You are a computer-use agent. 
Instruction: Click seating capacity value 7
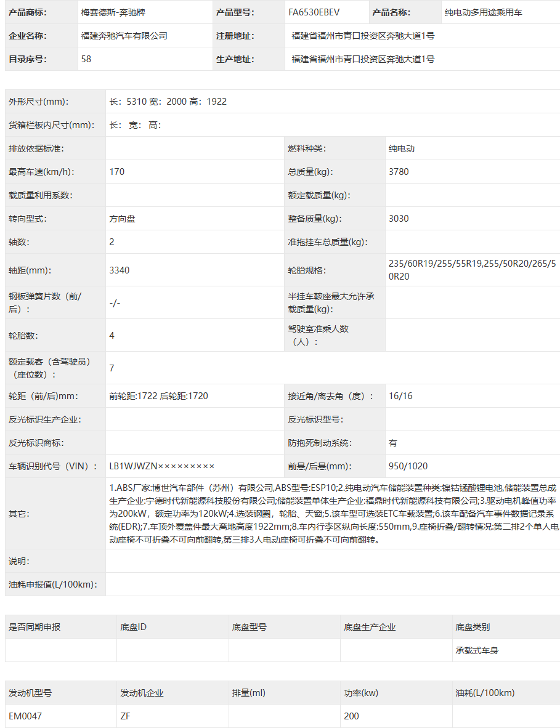coord(112,368)
